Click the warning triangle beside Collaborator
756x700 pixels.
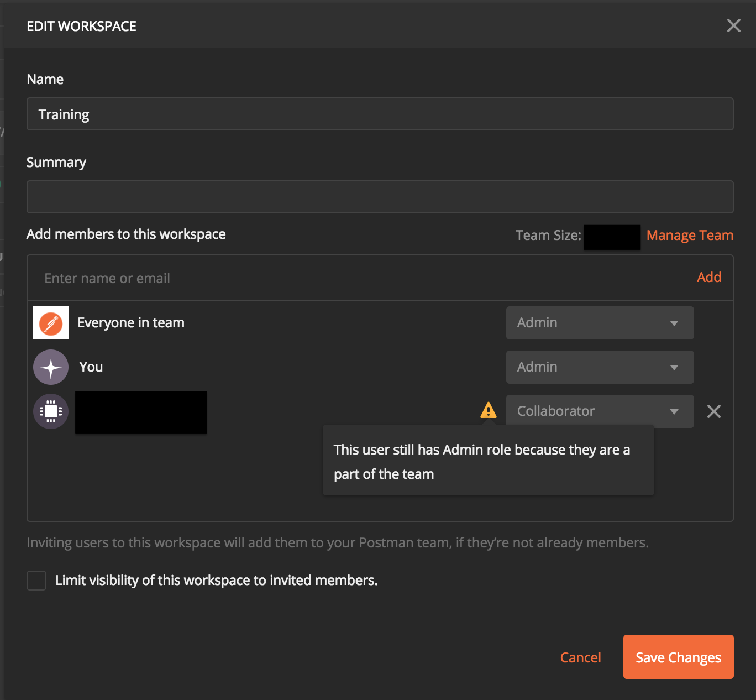(x=489, y=410)
